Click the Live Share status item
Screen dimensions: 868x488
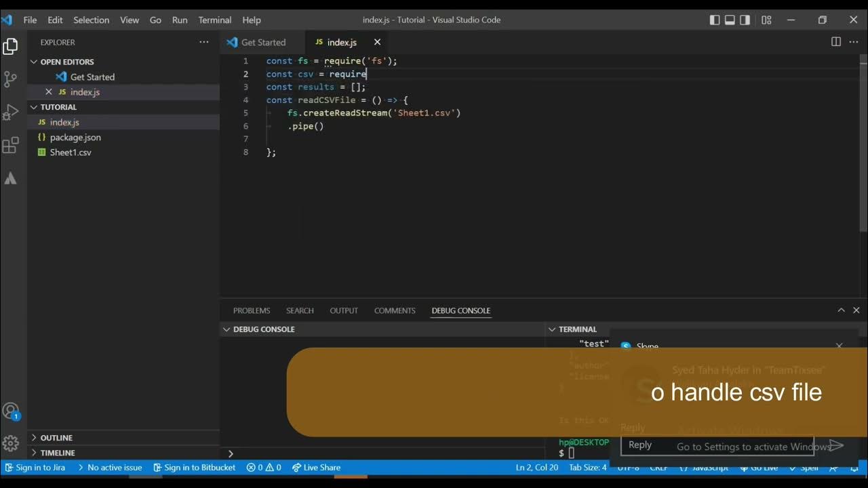pos(316,468)
